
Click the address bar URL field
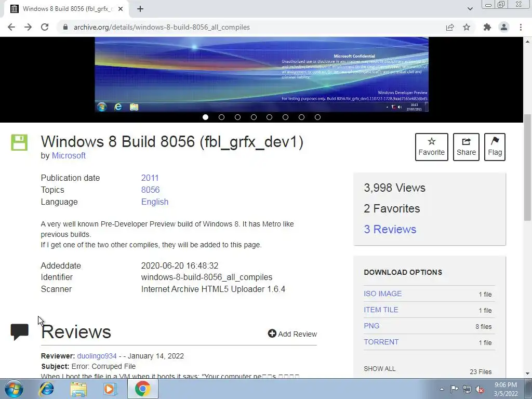tap(251, 27)
